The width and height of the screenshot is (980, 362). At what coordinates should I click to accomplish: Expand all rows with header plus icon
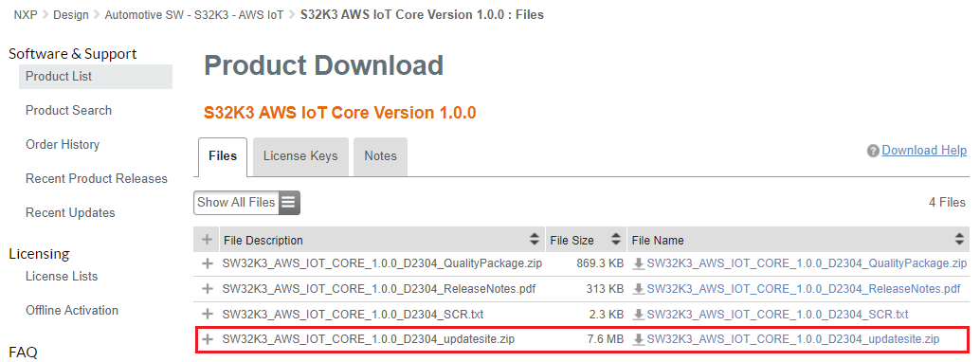coord(207,240)
